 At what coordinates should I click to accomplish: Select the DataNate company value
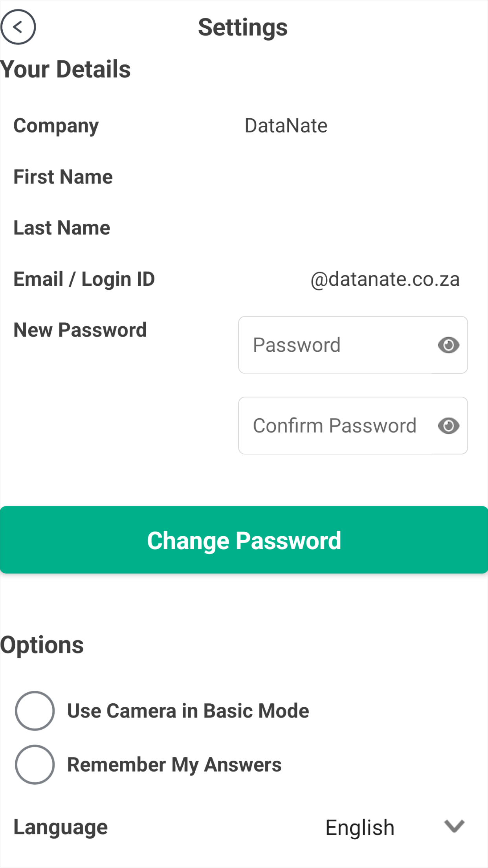[x=286, y=126]
